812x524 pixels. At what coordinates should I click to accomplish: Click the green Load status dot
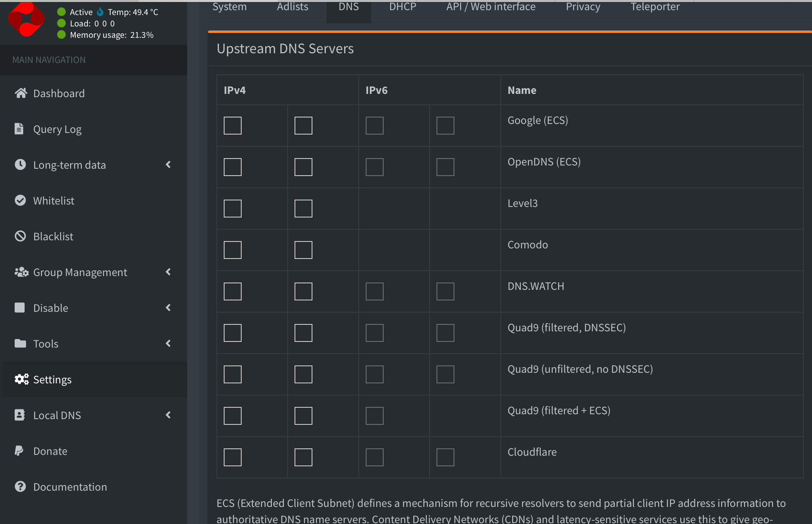61,23
